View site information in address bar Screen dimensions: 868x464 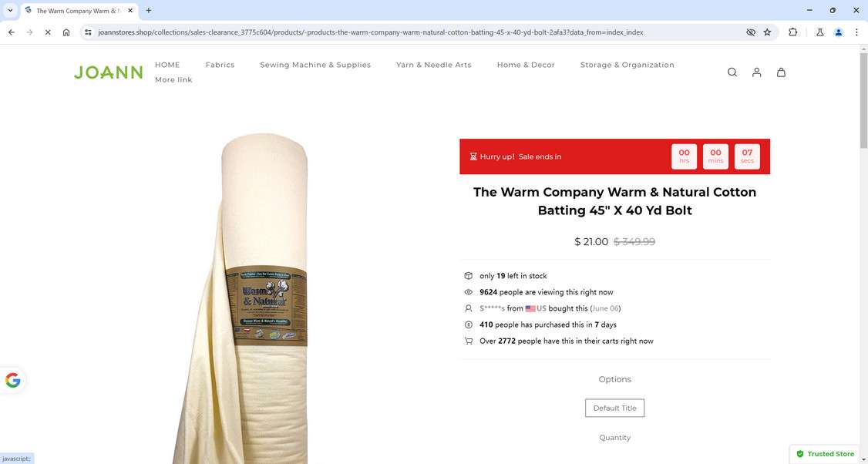point(88,32)
